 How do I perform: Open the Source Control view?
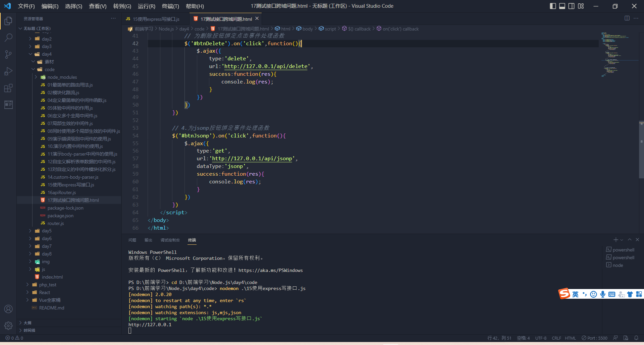tap(8, 54)
